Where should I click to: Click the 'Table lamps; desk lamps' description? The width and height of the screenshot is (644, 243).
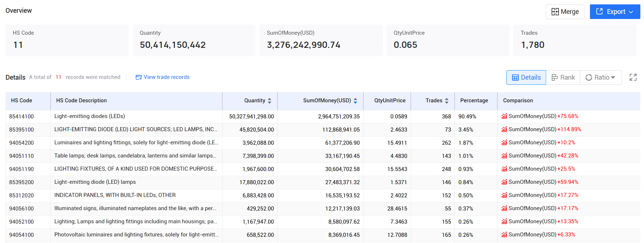click(135, 156)
